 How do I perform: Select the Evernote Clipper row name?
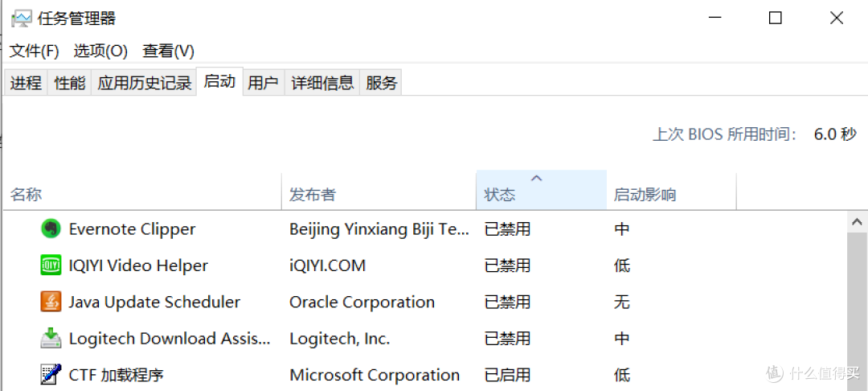pos(133,228)
